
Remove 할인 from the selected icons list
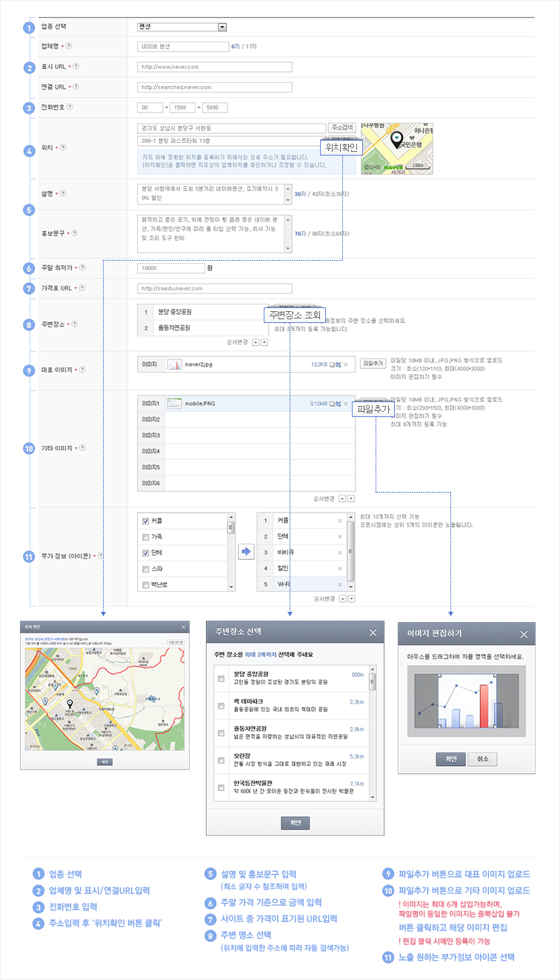[340, 569]
